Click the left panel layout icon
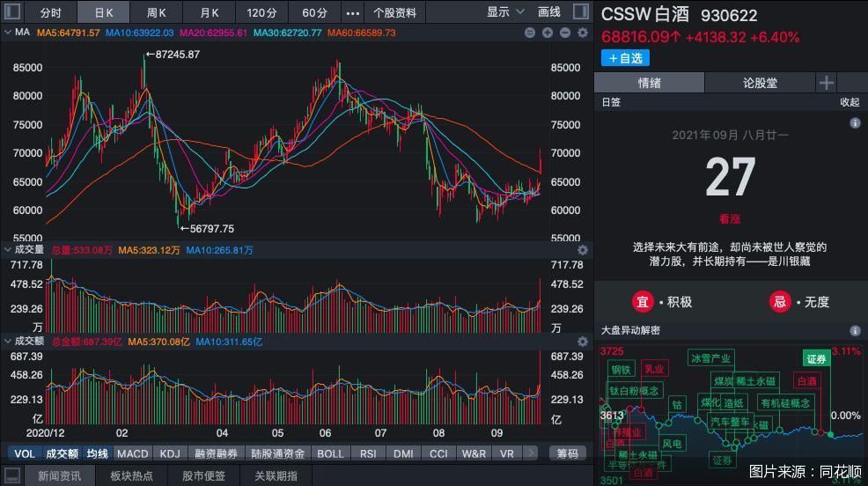This screenshot has height=486, width=868. (x=12, y=11)
